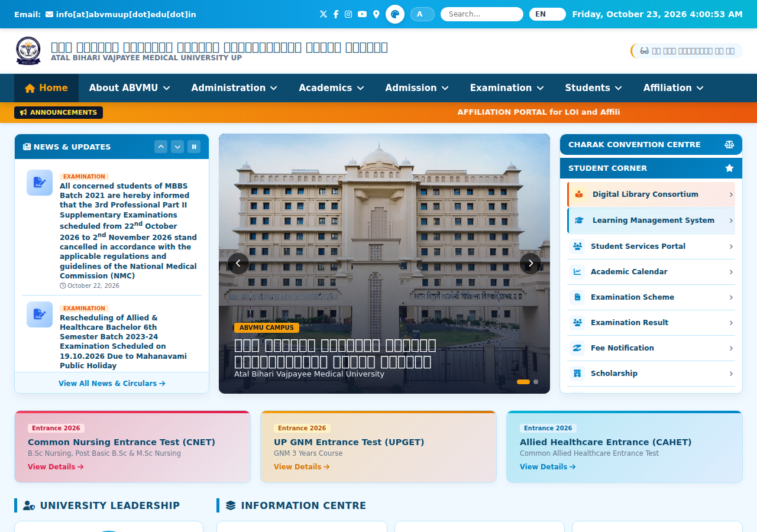Click the map location pin icon
Screen dimensions: 757x532
point(376,14)
